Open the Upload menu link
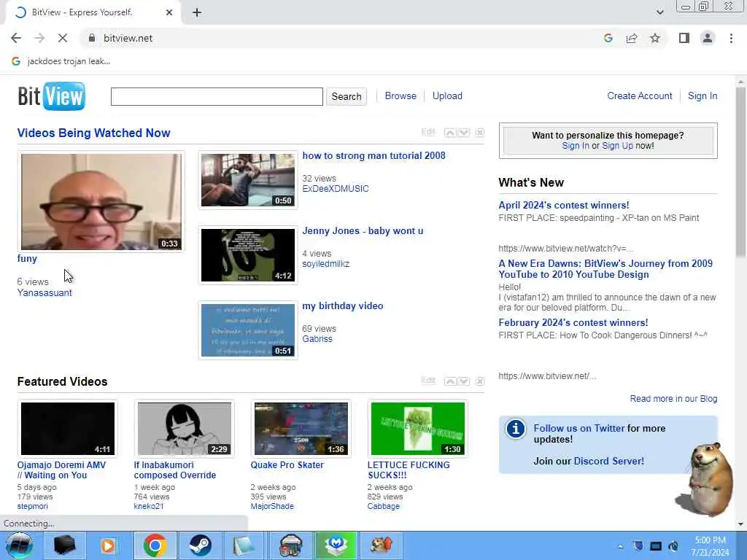 (x=447, y=96)
